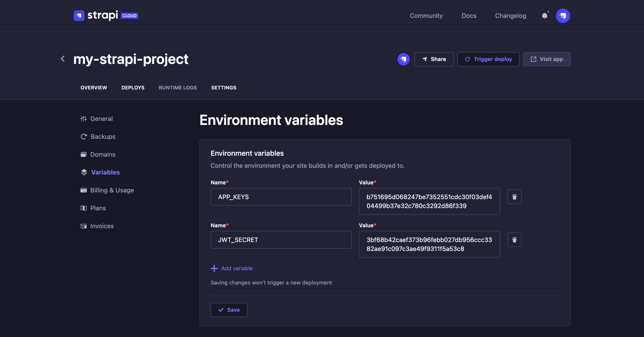The image size is (644, 337).
Task: Visit the deployed app
Action: (547, 59)
